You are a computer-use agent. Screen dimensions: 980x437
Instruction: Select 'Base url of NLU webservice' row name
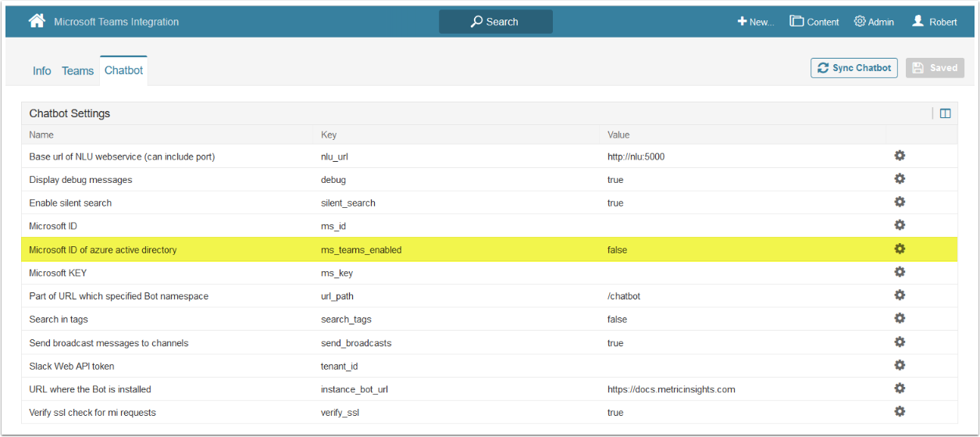point(122,156)
